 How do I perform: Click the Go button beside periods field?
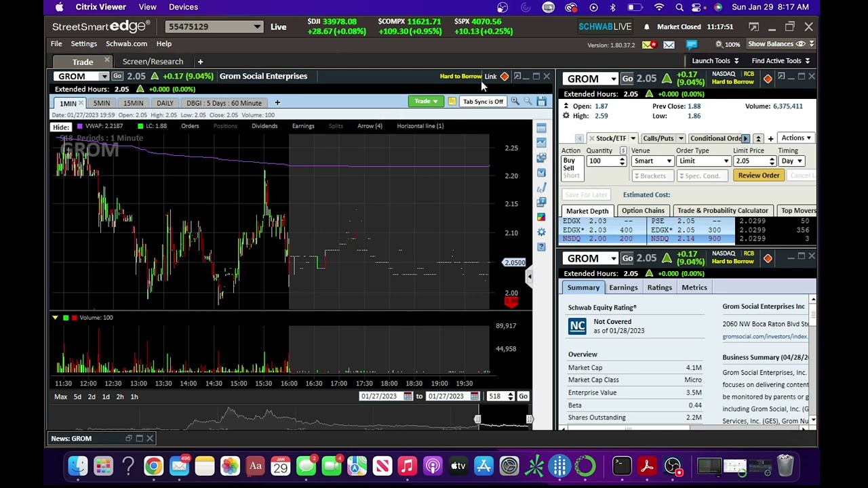click(x=523, y=396)
